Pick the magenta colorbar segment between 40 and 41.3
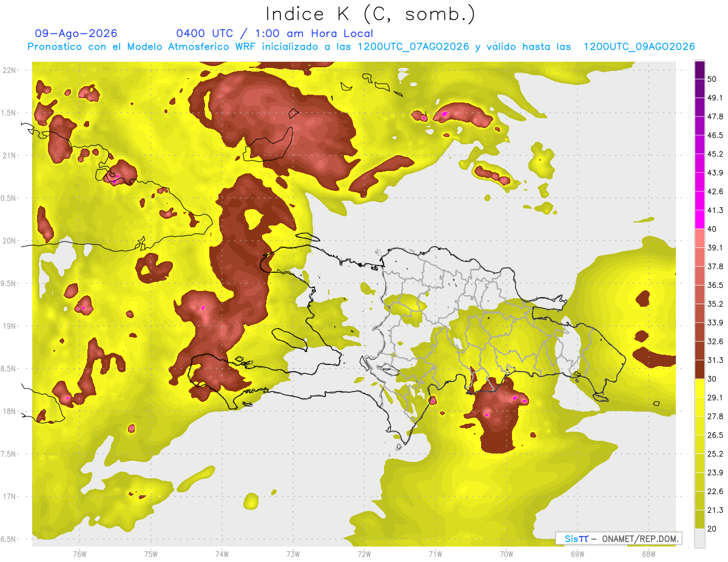728x562 pixels. [700, 219]
